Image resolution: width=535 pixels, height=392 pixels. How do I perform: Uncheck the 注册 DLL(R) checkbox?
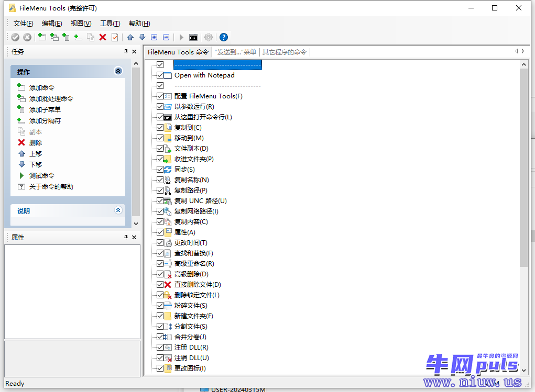tap(160, 348)
